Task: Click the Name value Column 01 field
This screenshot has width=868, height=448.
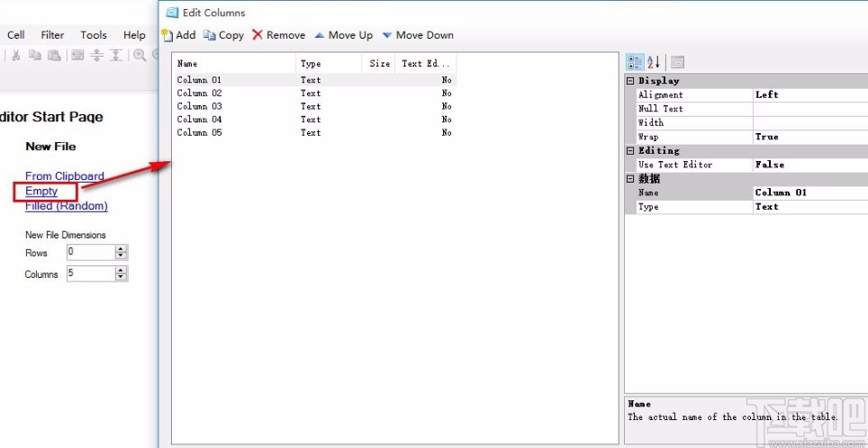Action: coord(809,193)
